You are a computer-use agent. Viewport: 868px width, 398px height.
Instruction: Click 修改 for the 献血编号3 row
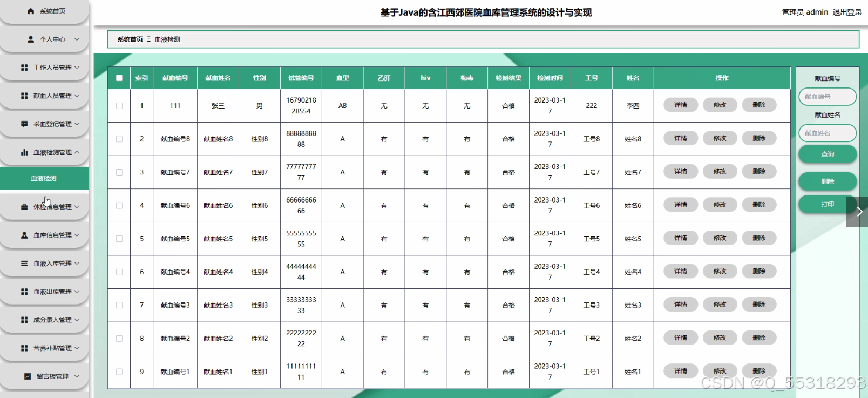coord(720,305)
